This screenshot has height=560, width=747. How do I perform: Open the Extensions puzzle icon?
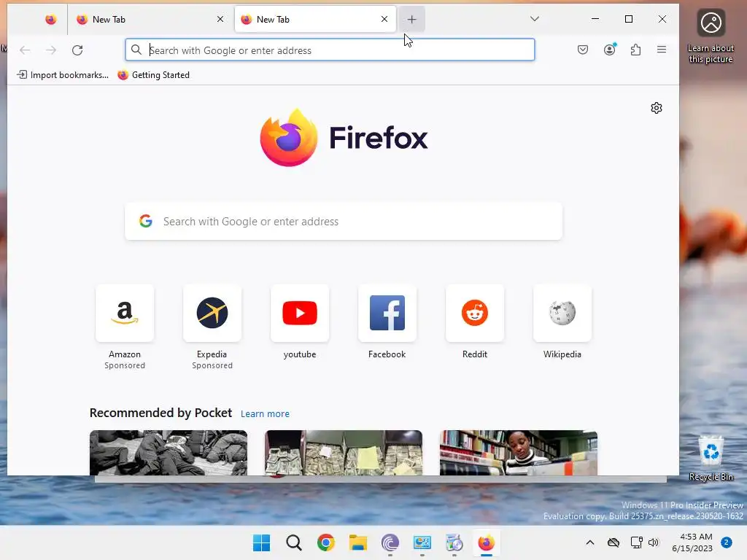point(635,50)
